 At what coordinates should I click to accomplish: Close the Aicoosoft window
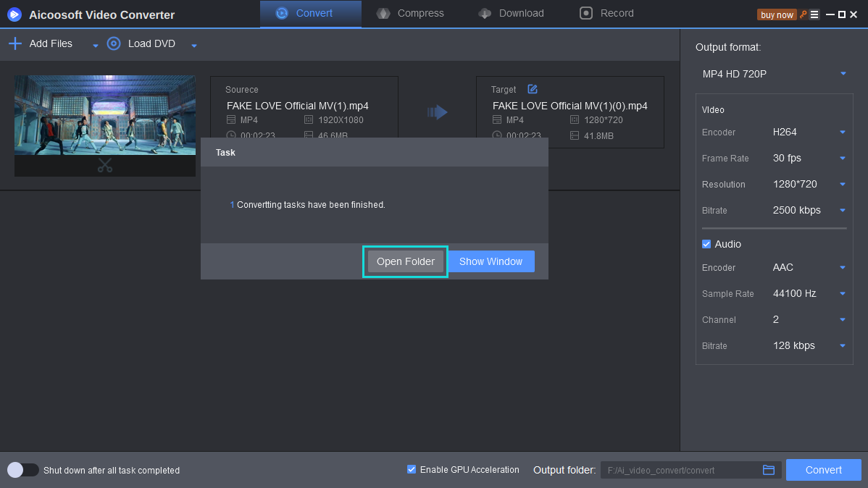tap(854, 15)
